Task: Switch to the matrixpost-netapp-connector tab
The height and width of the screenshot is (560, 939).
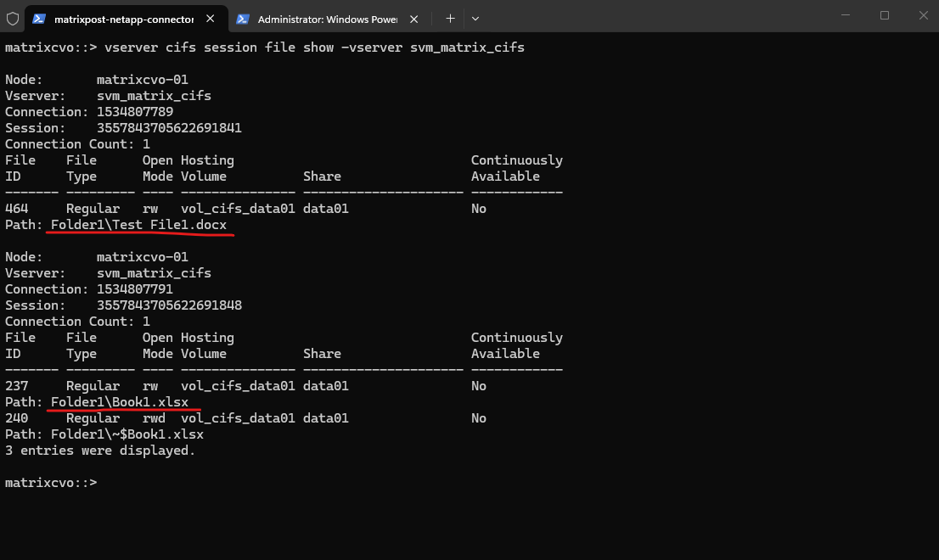Action: coord(123,19)
